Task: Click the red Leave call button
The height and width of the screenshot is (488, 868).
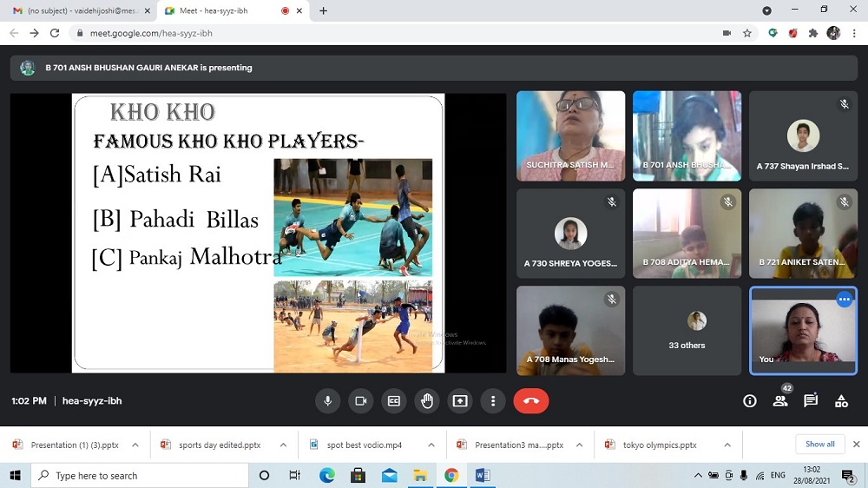Action: 531,400
